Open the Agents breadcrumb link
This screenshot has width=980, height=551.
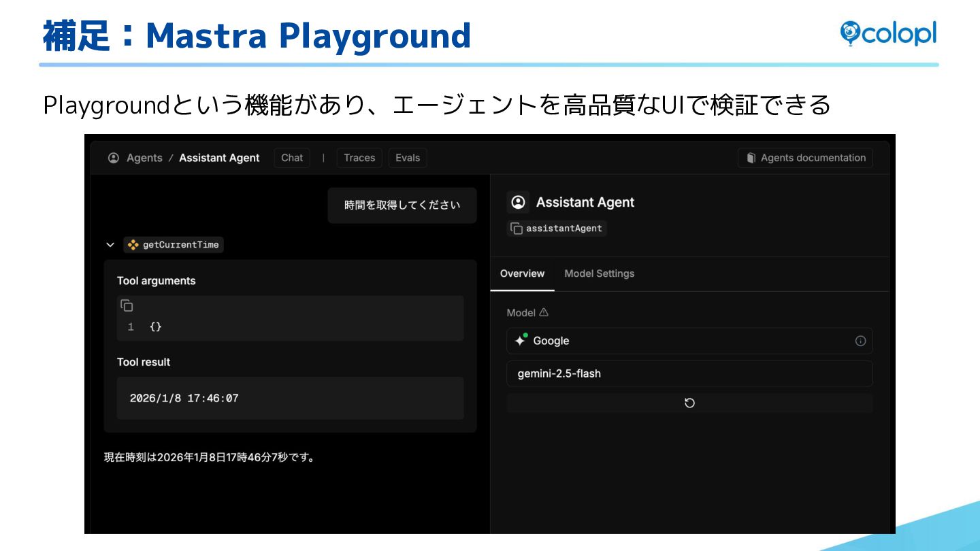144,158
